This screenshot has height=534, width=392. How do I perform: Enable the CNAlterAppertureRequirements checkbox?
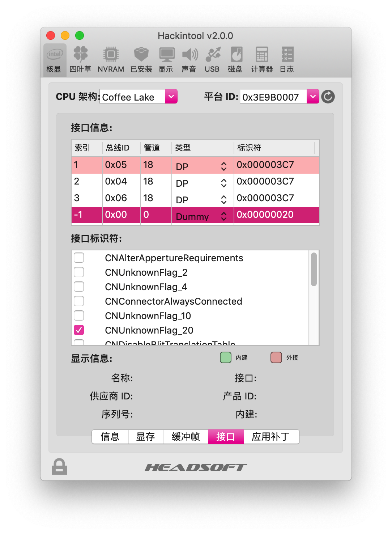click(x=79, y=258)
